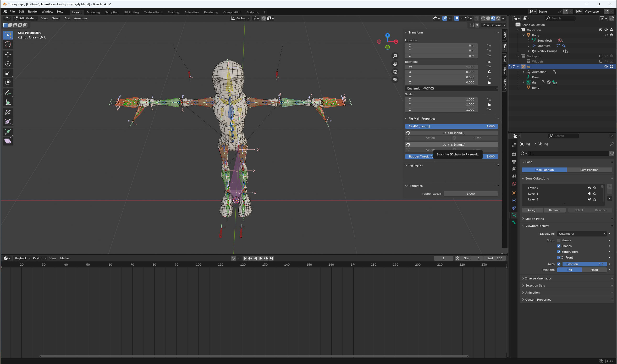Click the Rest Position button
This screenshot has width=617, height=364.
click(589, 170)
